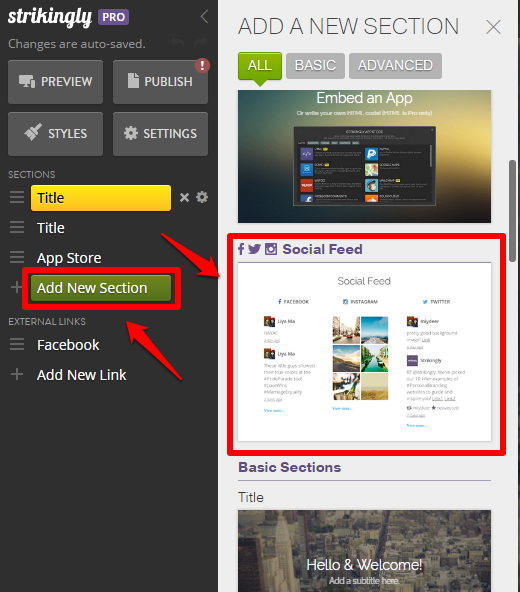
Task: Switch to the BASIC sections tab
Action: [x=315, y=66]
